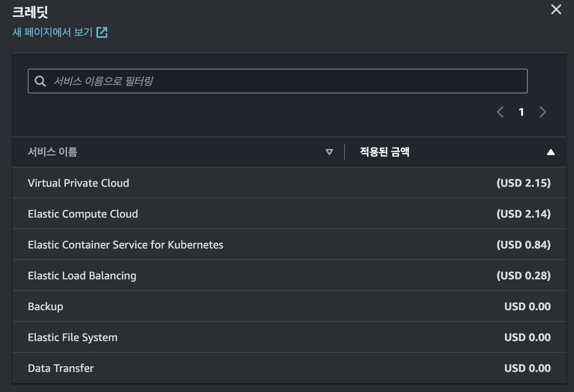Select the Elastic File System service name
The height and width of the screenshot is (392, 574).
tap(73, 337)
